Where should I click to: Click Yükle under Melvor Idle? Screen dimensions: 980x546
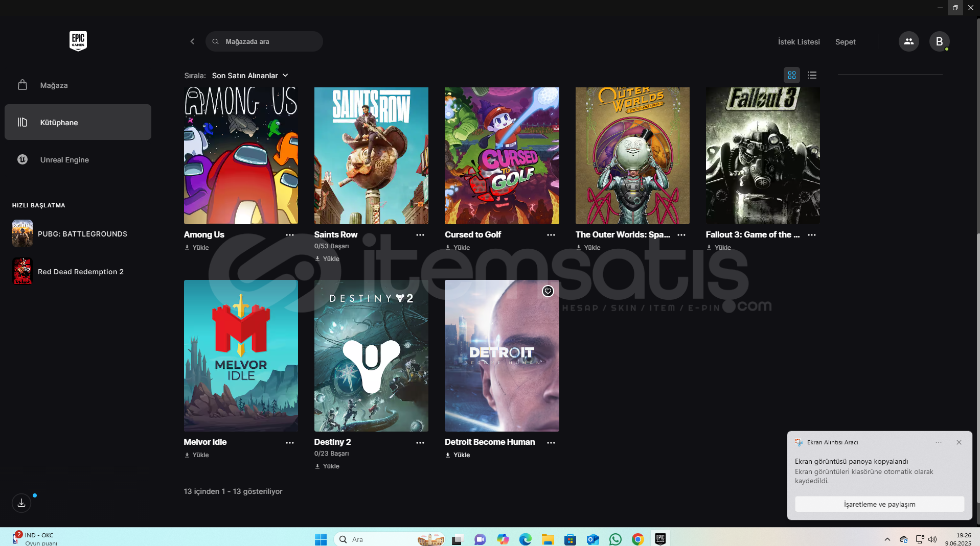pyautogui.click(x=197, y=455)
